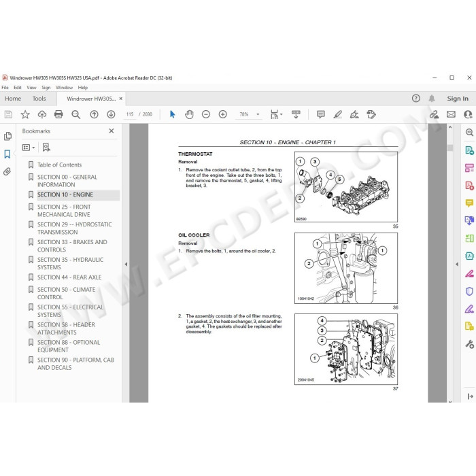Open the Edit menu
The image size is (476, 476).
click(18, 88)
